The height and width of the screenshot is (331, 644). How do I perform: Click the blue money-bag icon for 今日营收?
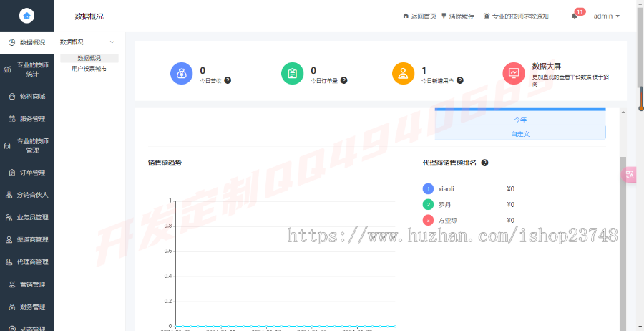[182, 74]
